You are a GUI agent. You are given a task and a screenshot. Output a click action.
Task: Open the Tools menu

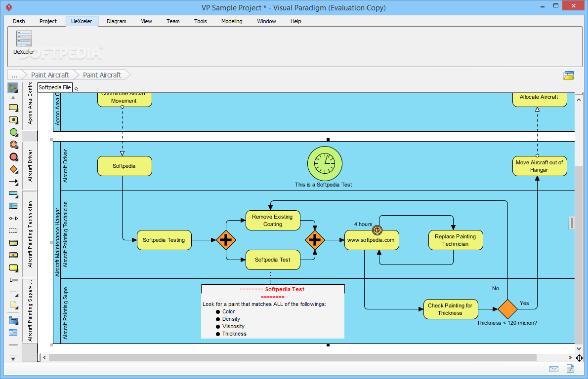200,21
